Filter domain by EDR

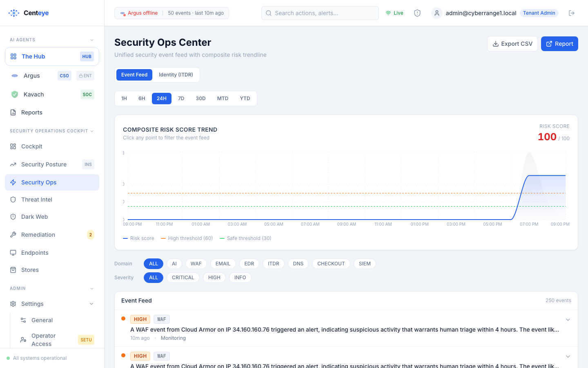point(249,264)
